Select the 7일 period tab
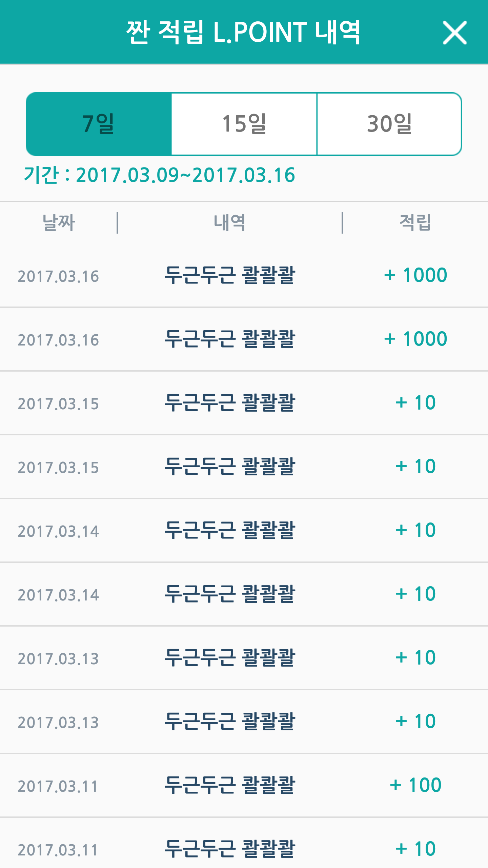 (99, 124)
